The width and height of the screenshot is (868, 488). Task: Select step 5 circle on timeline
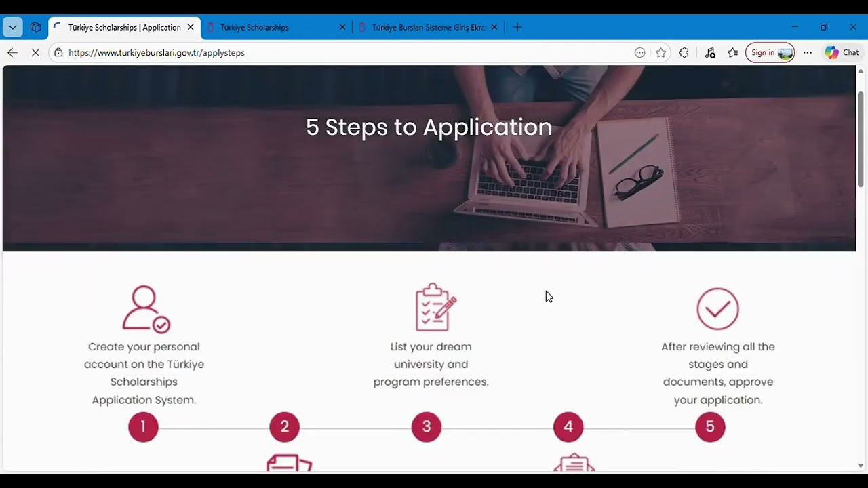710,427
